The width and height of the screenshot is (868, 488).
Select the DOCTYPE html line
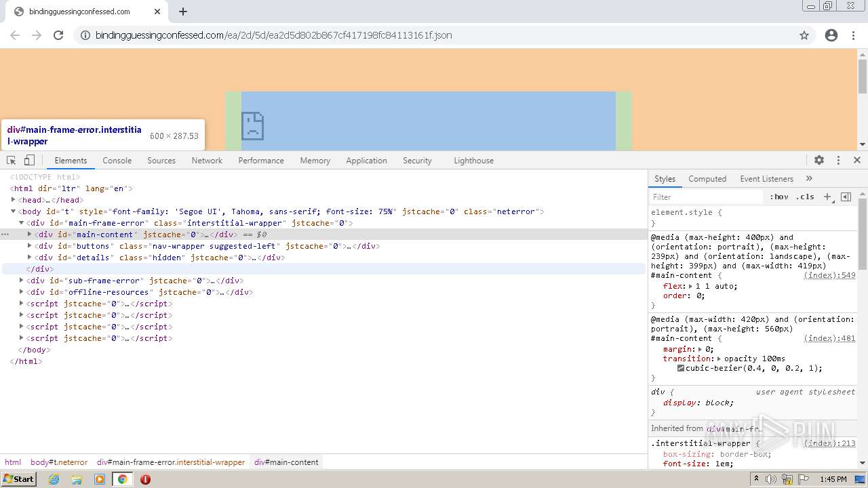pos(45,177)
